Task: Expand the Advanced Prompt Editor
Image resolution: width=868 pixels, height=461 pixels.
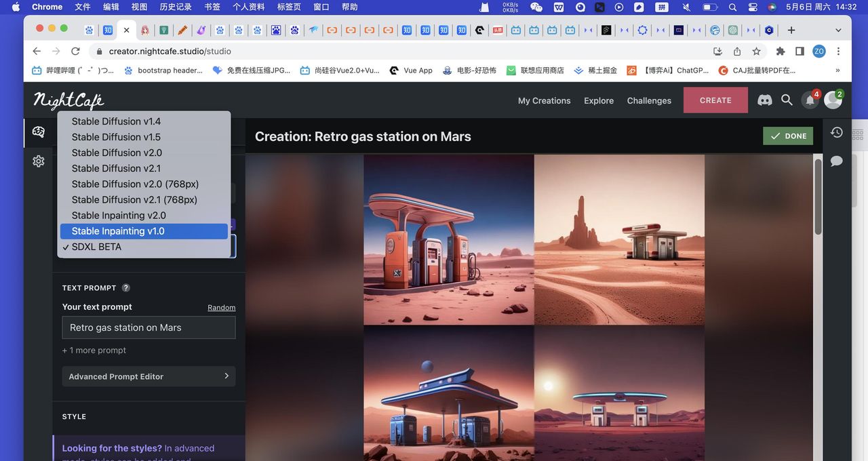Action: click(x=149, y=376)
